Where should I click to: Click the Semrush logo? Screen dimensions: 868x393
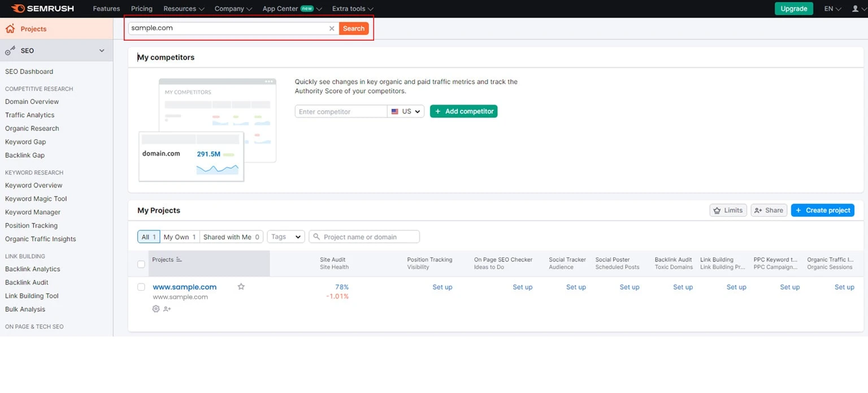tap(42, 8)
